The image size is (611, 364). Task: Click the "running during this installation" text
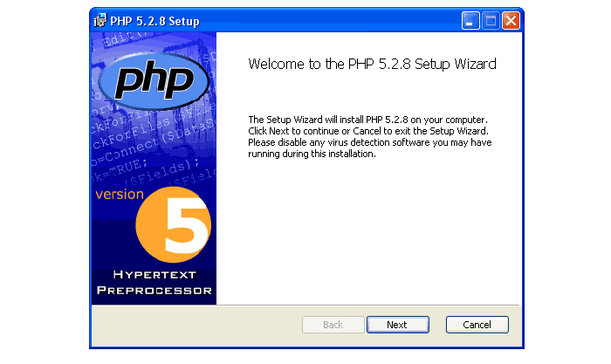pyautogui.click(x=312, y=154)
